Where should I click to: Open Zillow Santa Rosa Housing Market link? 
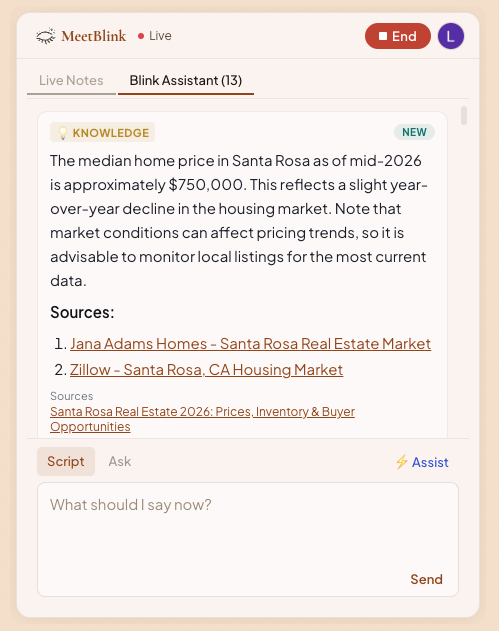coord(206,370)
